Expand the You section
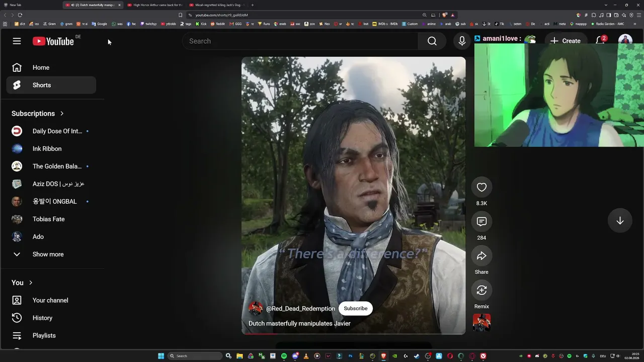 22,283
